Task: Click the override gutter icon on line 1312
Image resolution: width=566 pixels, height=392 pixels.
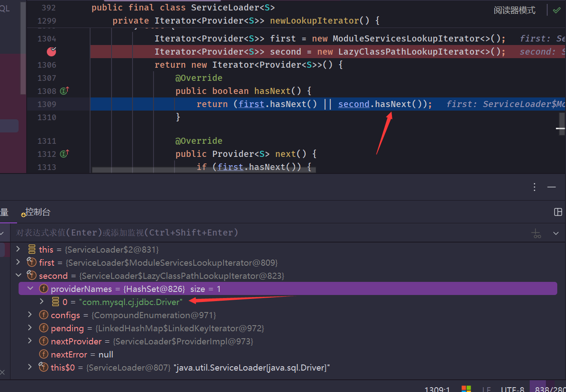Action: tap(65, 154)
